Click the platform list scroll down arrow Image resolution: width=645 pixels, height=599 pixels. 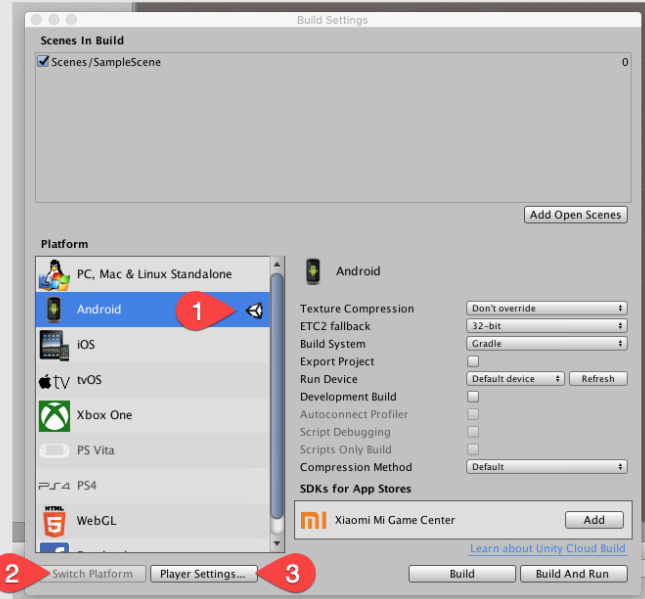coord(277,543)
